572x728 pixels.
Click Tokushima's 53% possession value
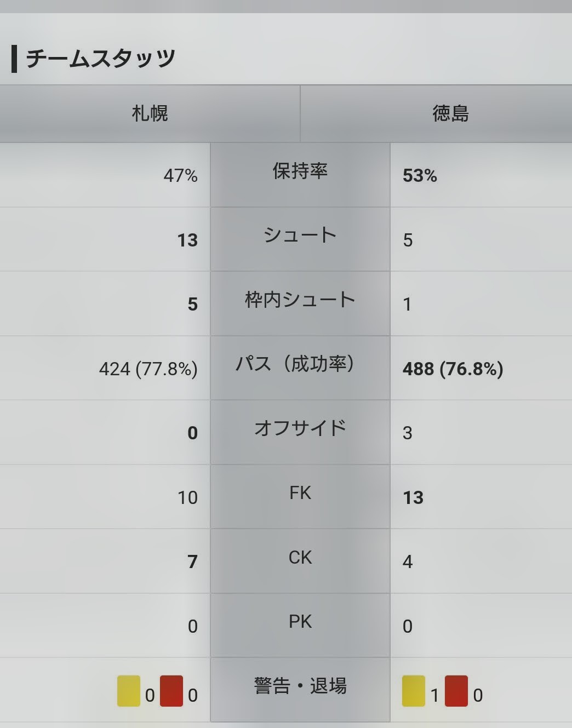(420, 176)
